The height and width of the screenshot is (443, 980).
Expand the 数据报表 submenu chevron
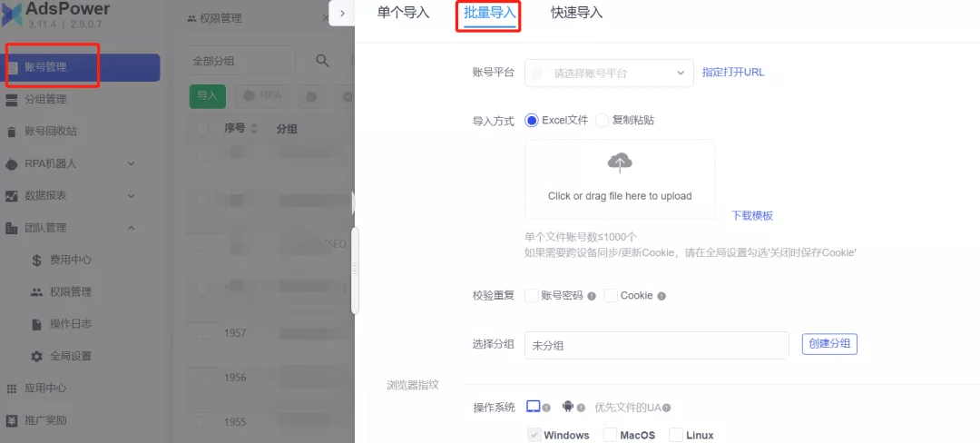coord(132,195)
